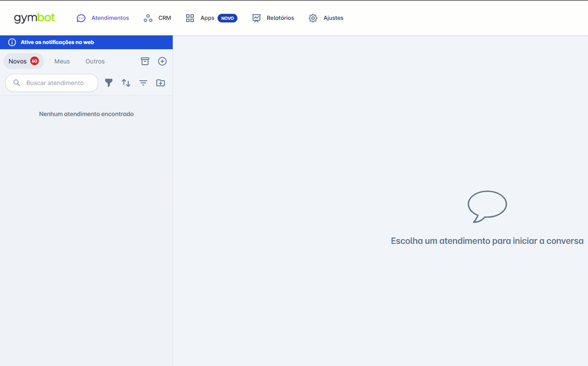The width and height of the screenshot is (588, 366).
Task: Click the Atendimentos chat bubble icon
Action: coord(81,18)
